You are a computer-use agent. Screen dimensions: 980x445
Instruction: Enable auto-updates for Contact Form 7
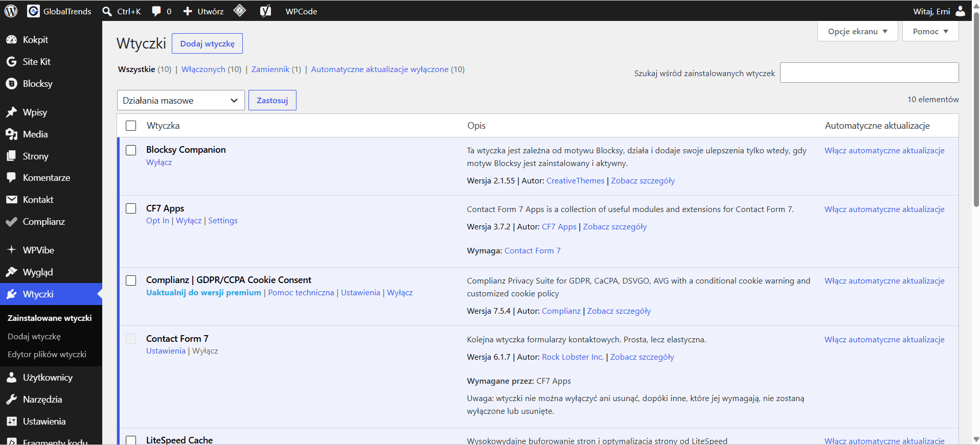click(x=884, y=339)
